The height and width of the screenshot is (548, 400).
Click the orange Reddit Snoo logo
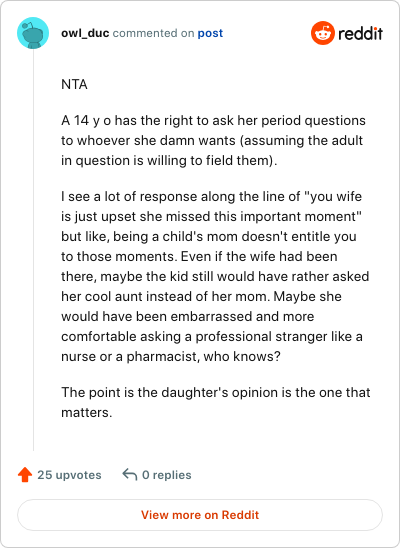point(323,33)
